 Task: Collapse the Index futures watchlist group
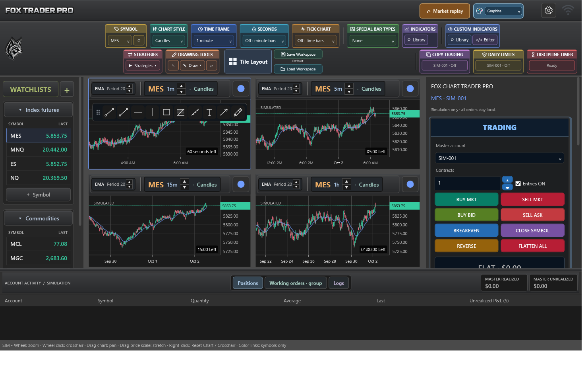tap(39, 110)
